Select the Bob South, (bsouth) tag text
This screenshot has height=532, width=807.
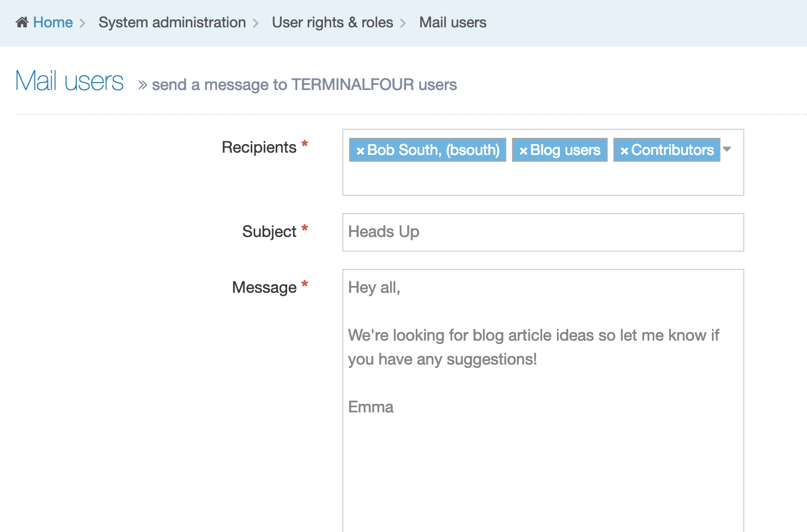pyautogui.click(x=433, y=150)
